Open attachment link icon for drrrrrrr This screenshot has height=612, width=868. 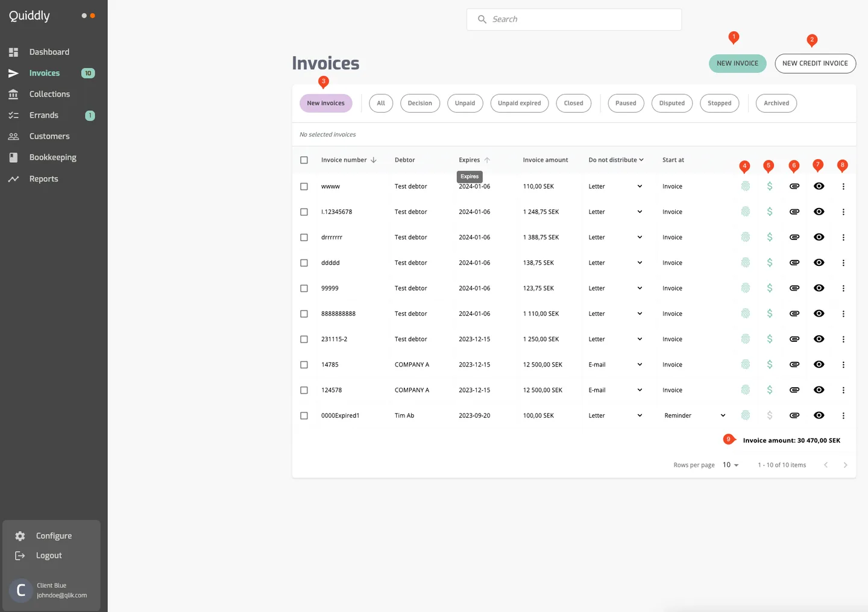[x=794, y=238]
